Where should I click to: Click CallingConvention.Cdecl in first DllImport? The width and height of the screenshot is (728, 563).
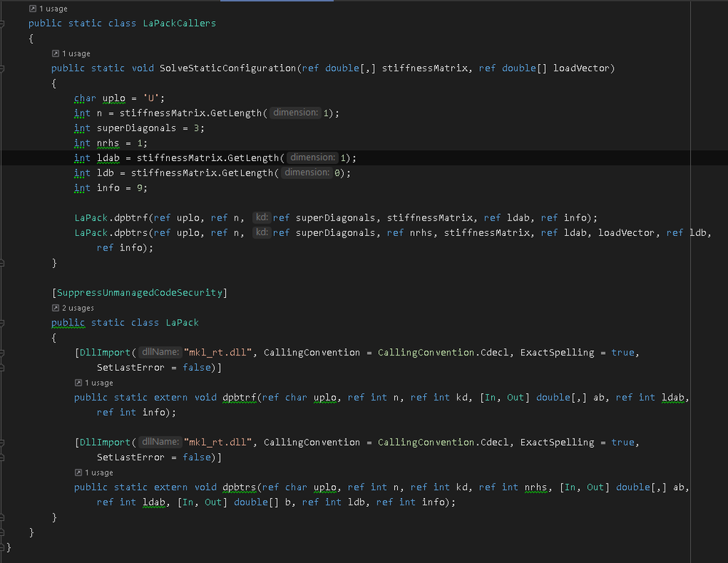coord(445,353)
